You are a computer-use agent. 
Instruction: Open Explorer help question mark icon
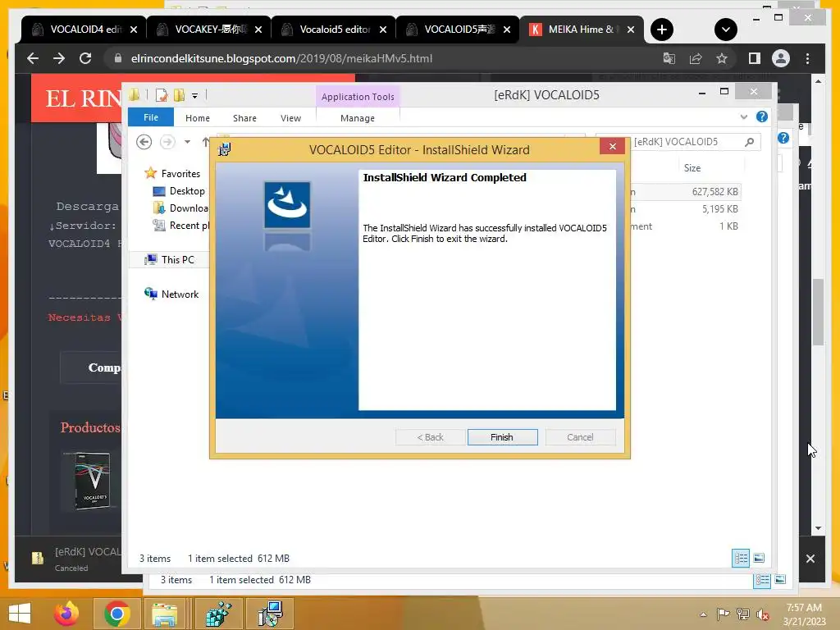761,116
